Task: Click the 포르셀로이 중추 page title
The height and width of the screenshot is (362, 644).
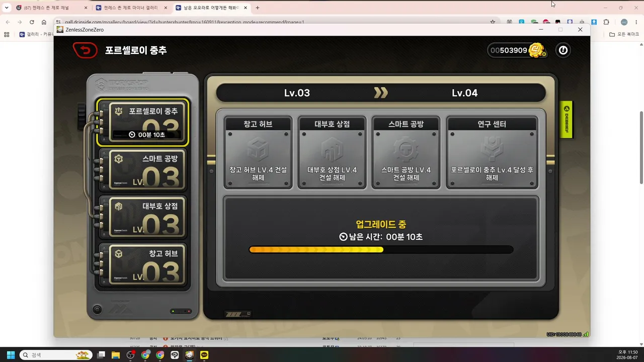Action: 136,50
